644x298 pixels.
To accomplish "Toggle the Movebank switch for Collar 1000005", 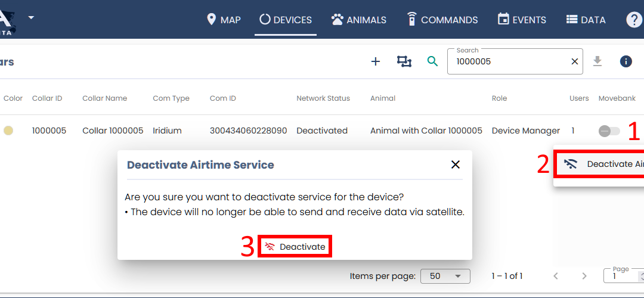I will coord(609,131).
